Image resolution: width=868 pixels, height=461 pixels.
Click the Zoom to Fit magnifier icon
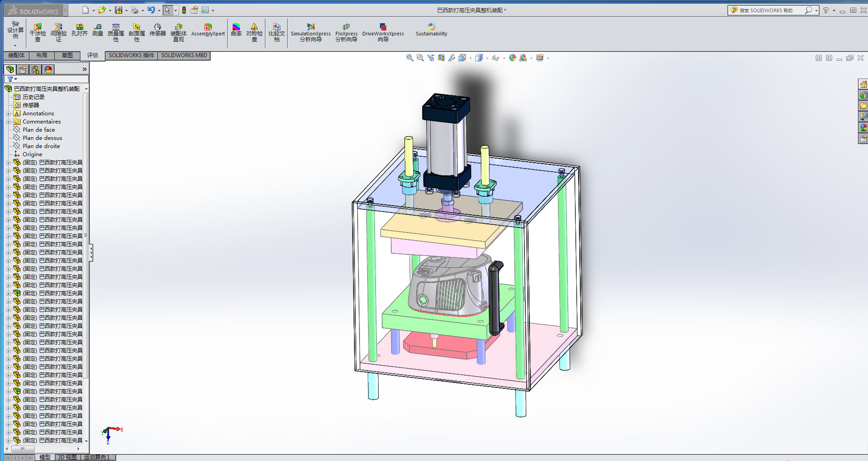pyautogui.click(x=409, y=58)
